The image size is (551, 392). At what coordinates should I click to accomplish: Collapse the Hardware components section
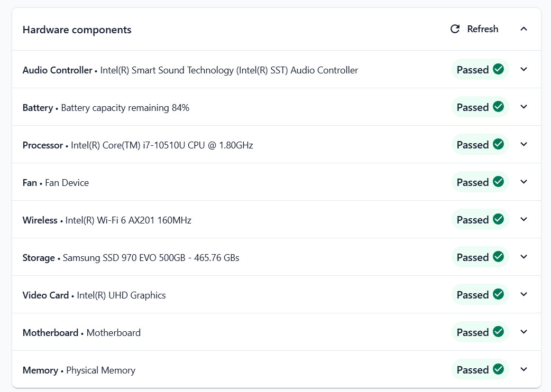coord(524,29)
